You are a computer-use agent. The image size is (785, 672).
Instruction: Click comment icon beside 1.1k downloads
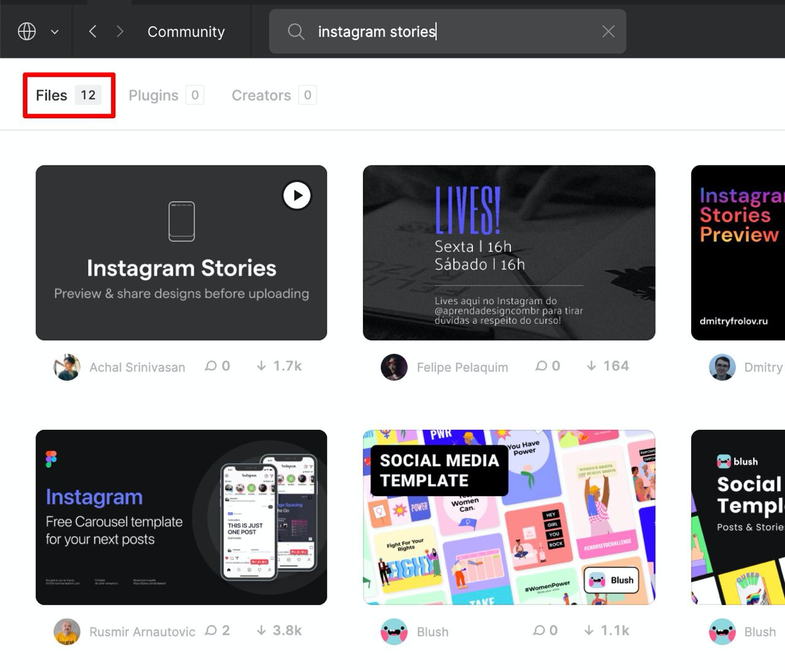tap(538, 630)
